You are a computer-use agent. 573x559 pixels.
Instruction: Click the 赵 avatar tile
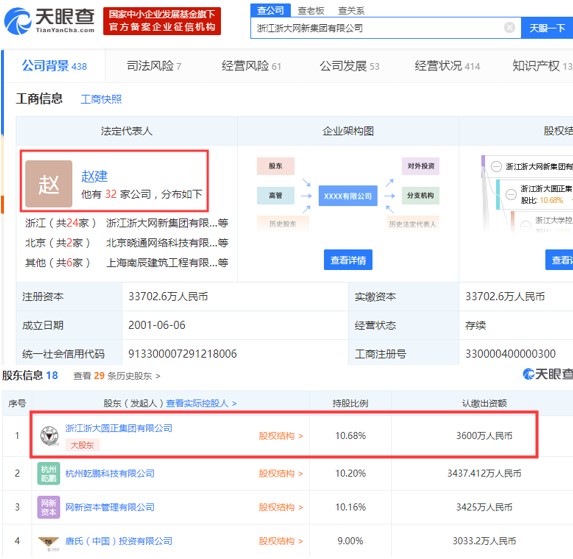[49, 184]
